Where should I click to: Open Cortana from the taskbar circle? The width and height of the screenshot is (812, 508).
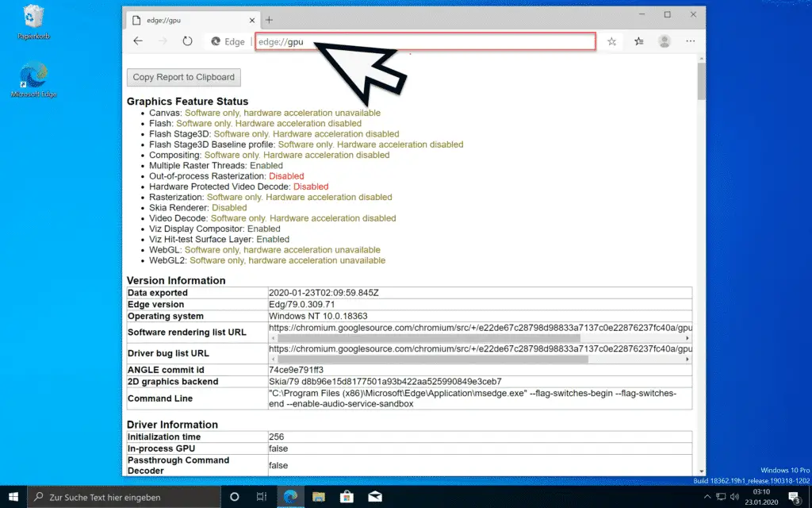click(x=234, y=497)
